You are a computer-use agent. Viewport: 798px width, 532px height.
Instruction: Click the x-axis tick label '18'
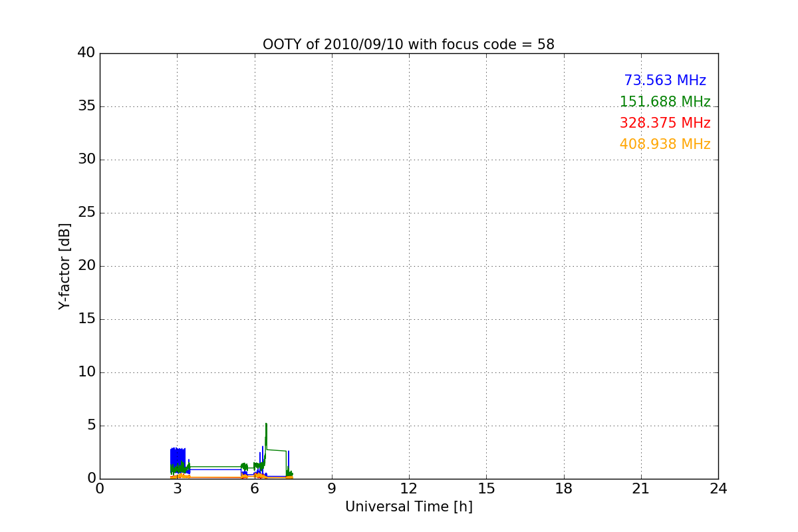(x=564, y=489)
